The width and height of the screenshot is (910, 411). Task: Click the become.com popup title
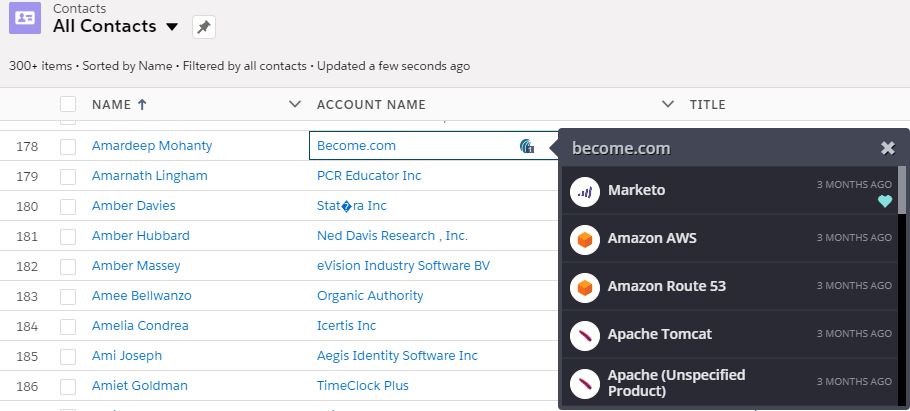tap(621, 149)
